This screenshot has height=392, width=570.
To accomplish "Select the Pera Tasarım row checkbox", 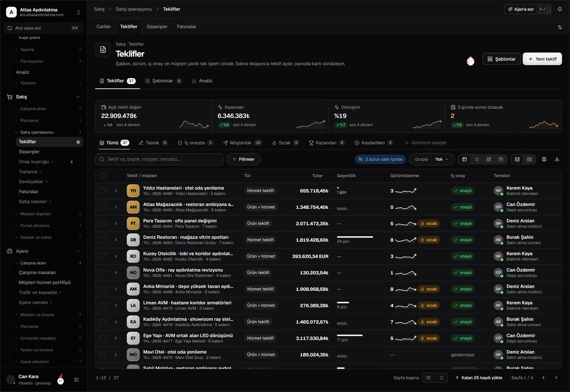I will (x=103, y=223).
